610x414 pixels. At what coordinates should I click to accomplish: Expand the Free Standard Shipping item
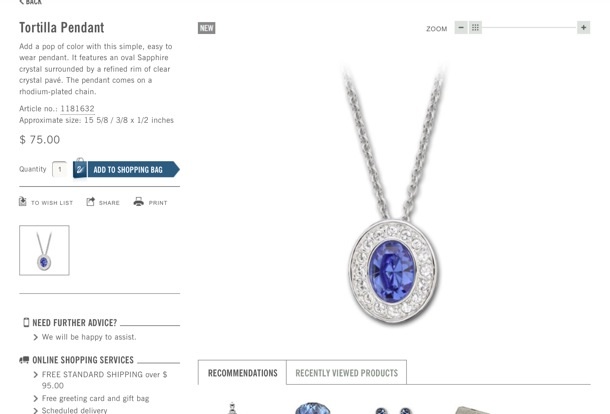click(100, 380)
